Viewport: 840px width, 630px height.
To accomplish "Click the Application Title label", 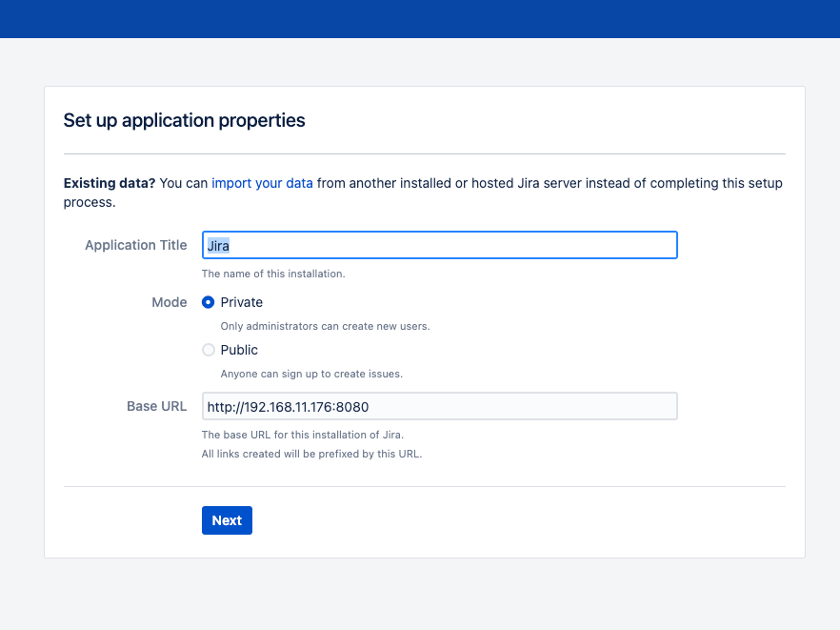I will click(136, 245).
